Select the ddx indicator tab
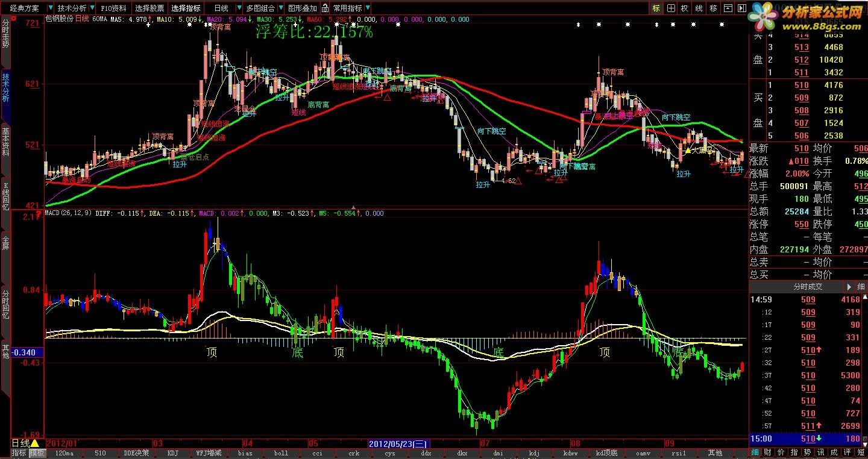 (426, 453)
